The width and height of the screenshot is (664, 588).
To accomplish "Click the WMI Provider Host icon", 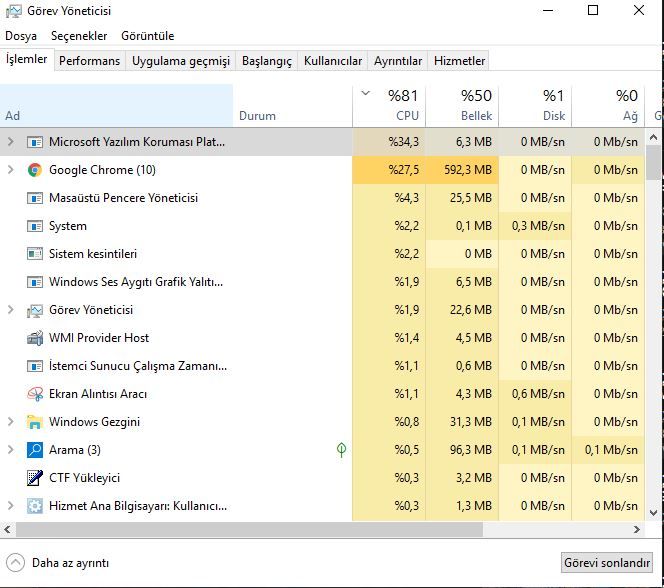I will click(x=35, y=338).
